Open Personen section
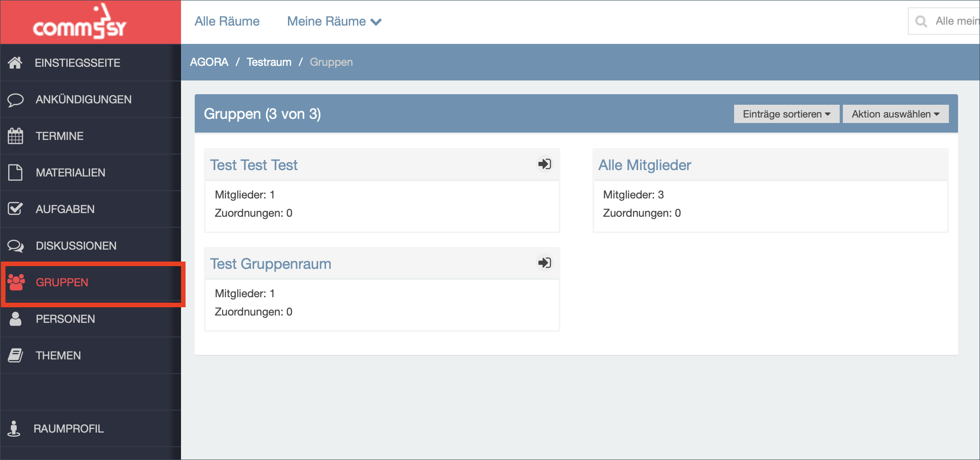The width and height of the screenshot is (980, 460). click(x=91, y=319)
